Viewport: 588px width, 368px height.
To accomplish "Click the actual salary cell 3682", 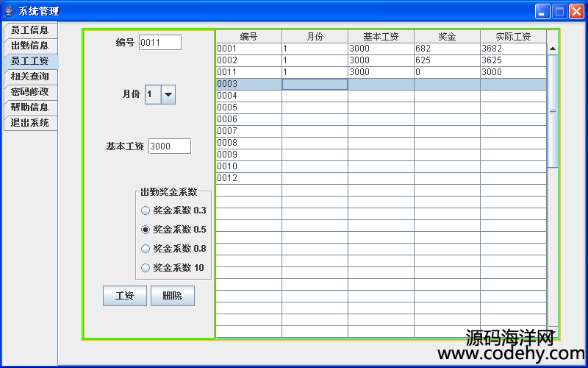I will click(x=513, y=49).
